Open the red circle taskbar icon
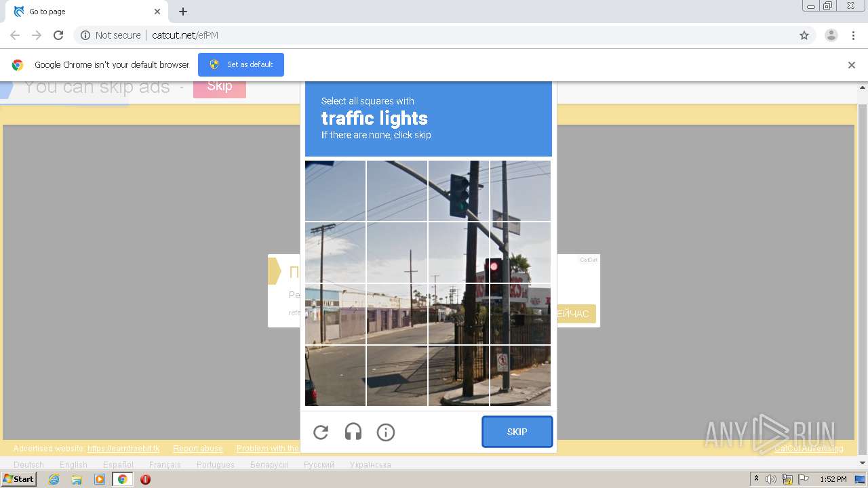Screen dimensions: 868x488 click(x=145, y=479)
